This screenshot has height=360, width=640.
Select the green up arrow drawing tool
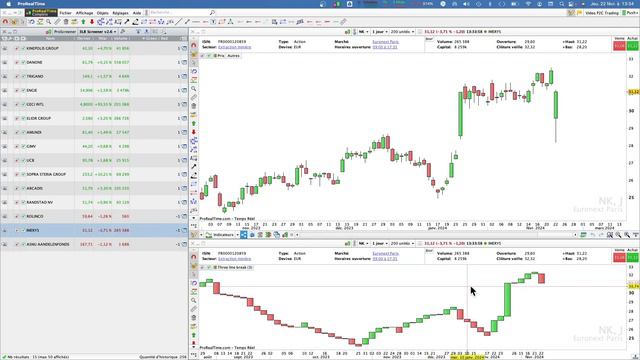[83, 22]
